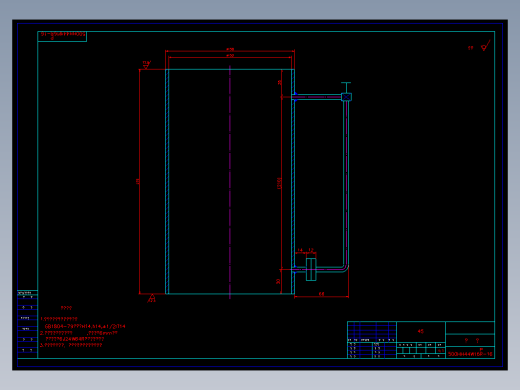Click the purple vertical centerline of the tank

click(x=230, y=182)
